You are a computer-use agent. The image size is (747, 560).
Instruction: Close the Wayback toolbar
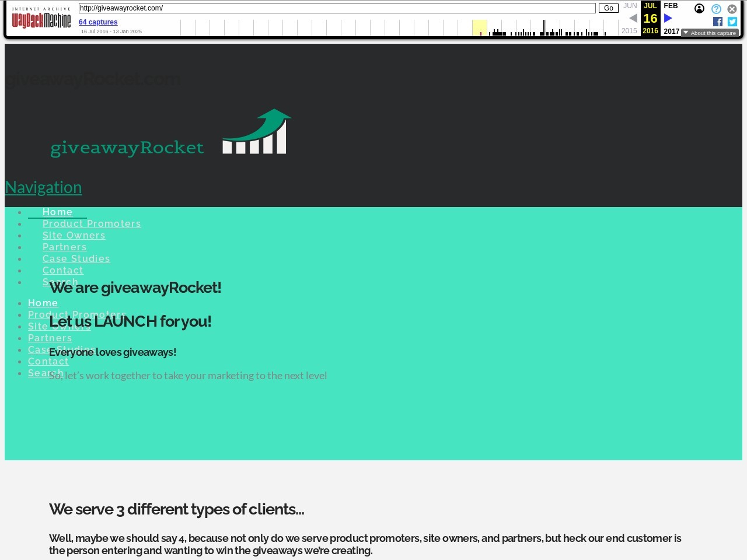click(x=732, y=9)
